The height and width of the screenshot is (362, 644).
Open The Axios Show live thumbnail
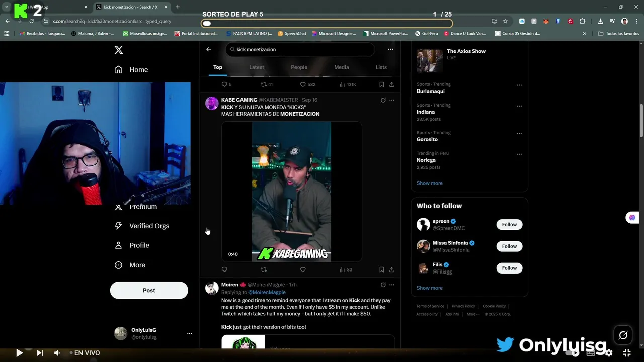[430, 61]
